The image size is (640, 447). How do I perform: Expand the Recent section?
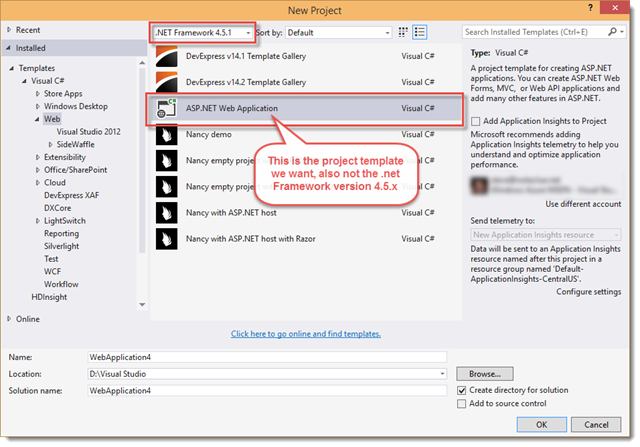[x=9, y=30]
